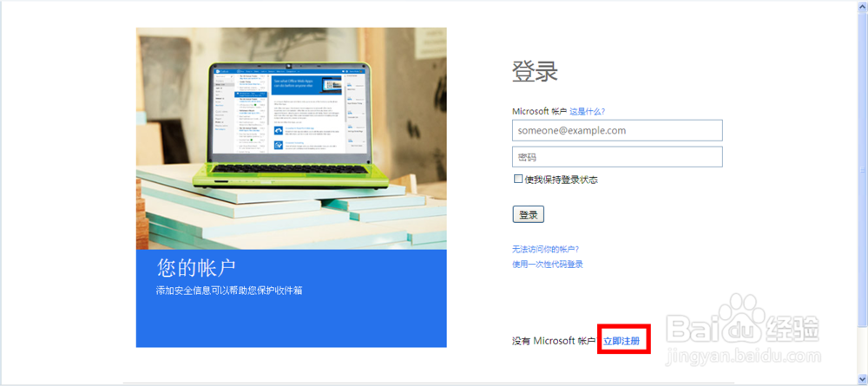Open the 无法访问你的帐户? link

545,249
